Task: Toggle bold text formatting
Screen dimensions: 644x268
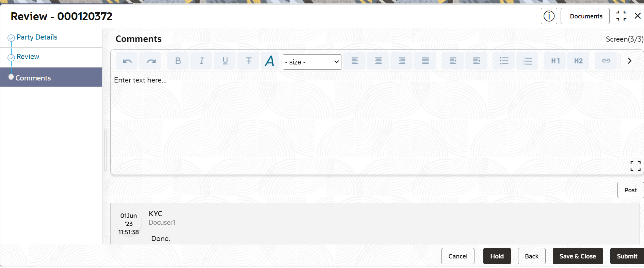Action: [178, 61]
